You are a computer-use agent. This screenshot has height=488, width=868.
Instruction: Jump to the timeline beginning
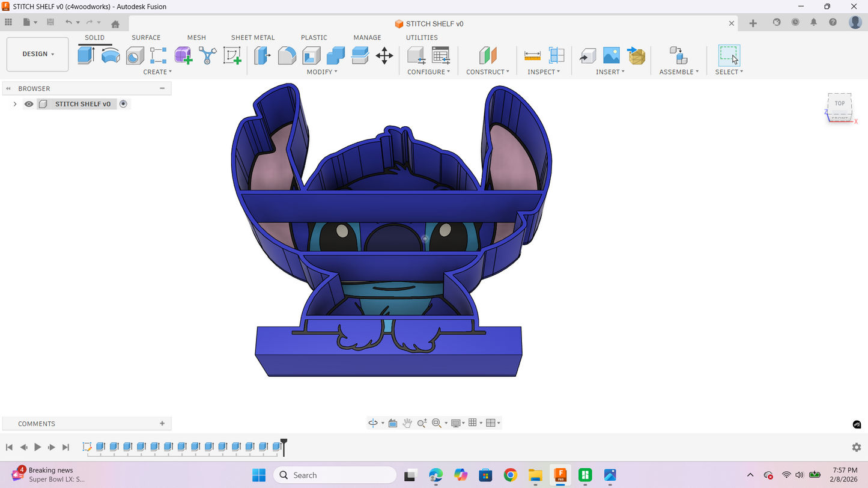[x=9, y=447]
